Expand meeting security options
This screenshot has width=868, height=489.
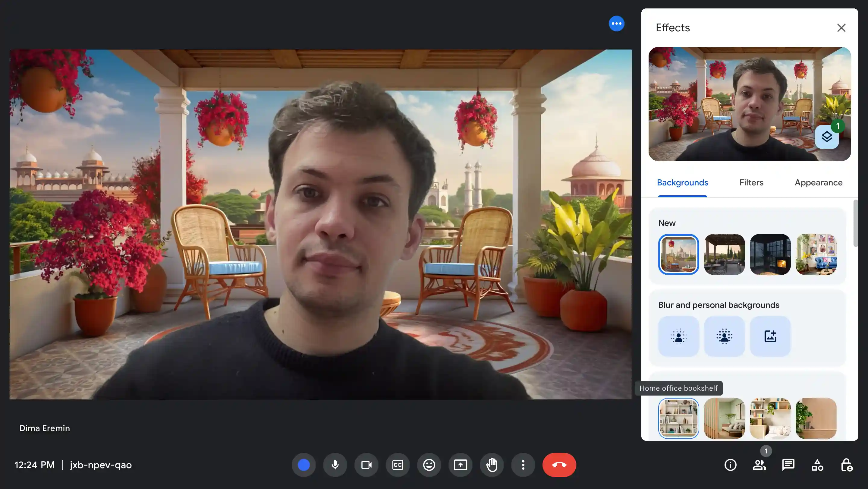point(847,465)
